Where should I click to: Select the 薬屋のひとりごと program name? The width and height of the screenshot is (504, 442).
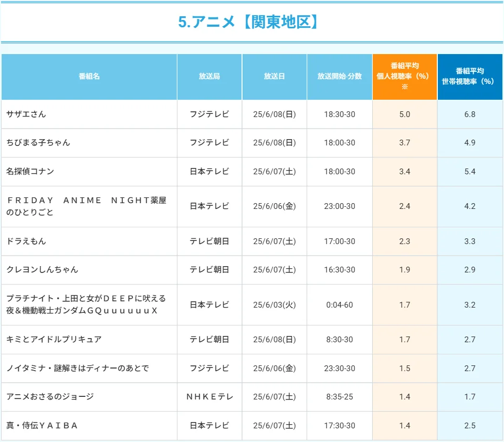point(86,206)
